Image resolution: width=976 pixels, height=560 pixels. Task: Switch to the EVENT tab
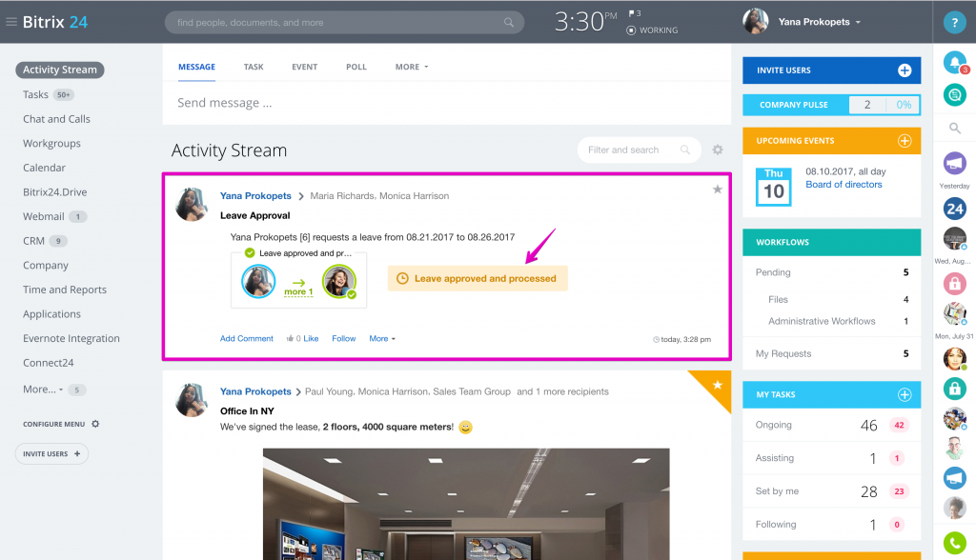point(304,67)
